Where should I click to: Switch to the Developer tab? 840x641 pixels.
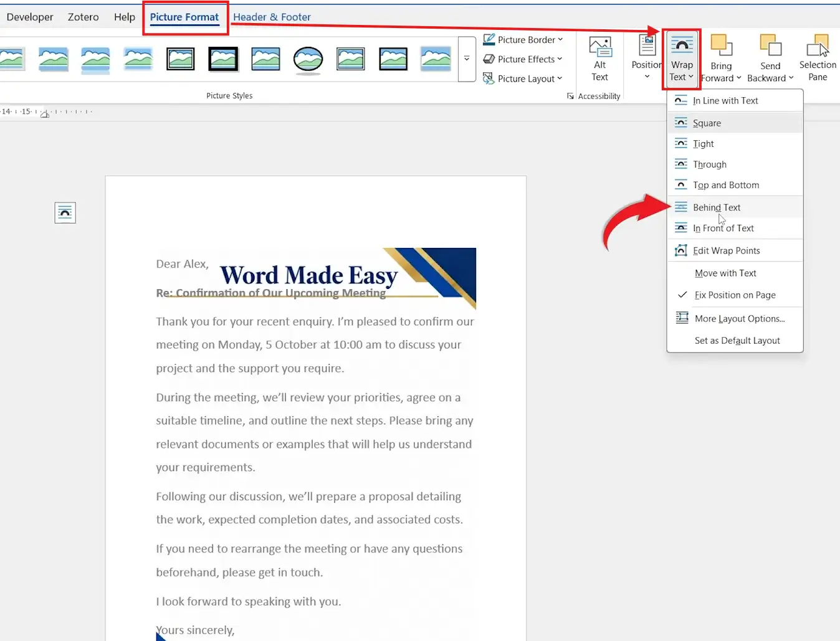click(30, 17)
